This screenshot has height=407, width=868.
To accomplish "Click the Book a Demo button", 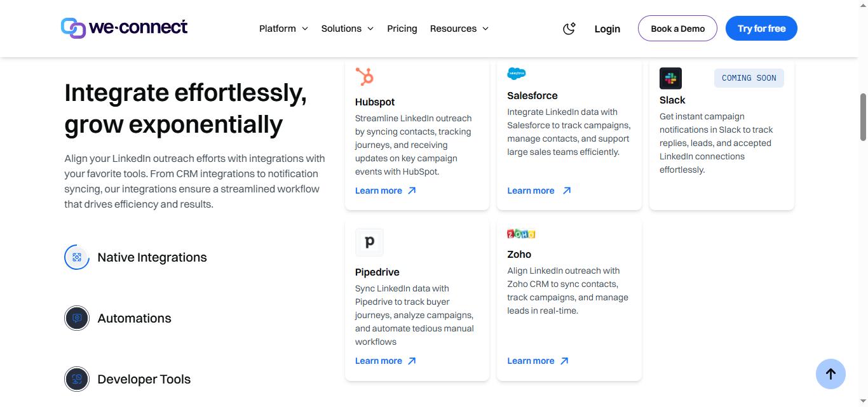I will point(677,29).
